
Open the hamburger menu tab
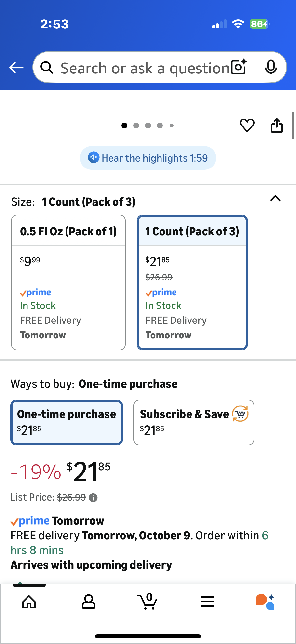207,602
